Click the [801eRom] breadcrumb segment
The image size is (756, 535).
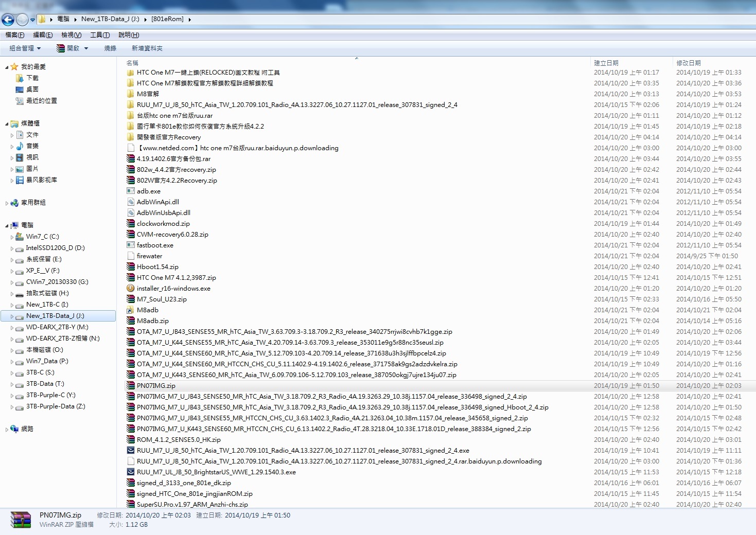tap(167, 19)
